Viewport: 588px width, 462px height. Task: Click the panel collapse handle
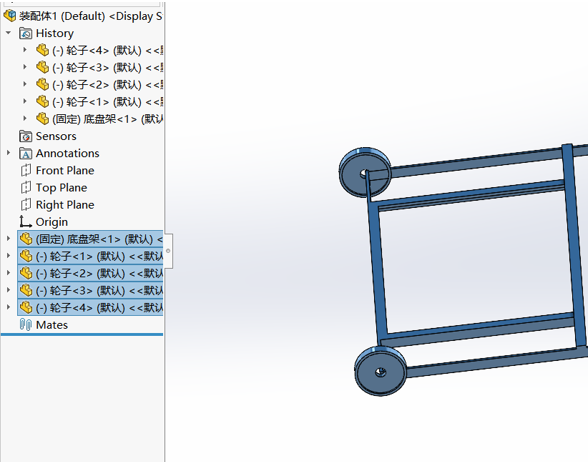[x=168, y=251]
